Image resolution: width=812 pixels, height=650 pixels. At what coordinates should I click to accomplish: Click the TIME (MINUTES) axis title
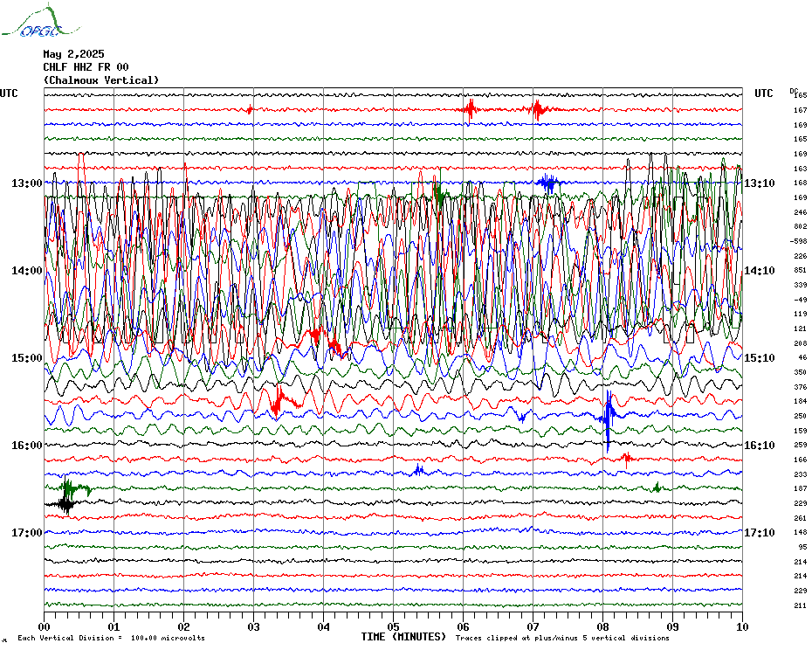[404, 637]
